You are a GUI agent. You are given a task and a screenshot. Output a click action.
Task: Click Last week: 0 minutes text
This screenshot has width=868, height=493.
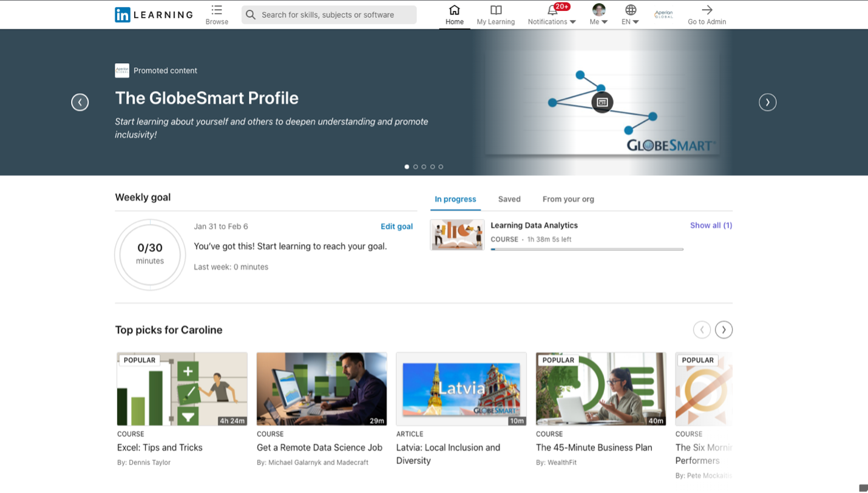[x=231, y=267]
